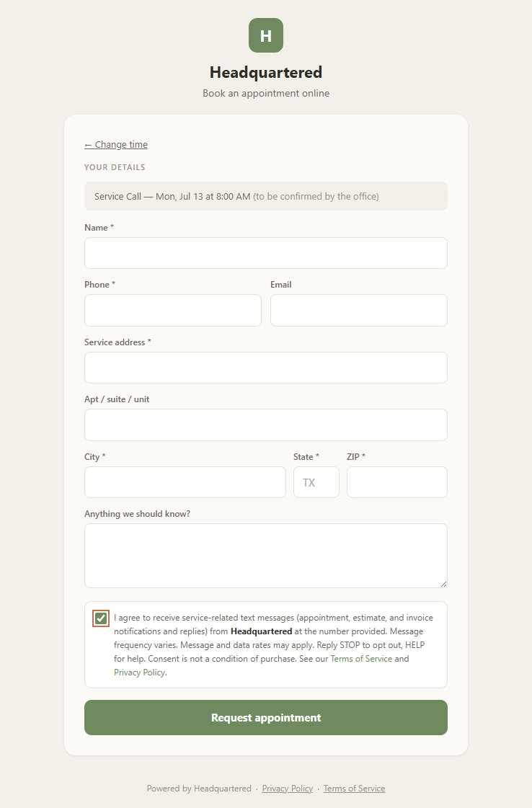Open Privacy Policy link in consent box

pyautogui.click(x=139, y=672)
